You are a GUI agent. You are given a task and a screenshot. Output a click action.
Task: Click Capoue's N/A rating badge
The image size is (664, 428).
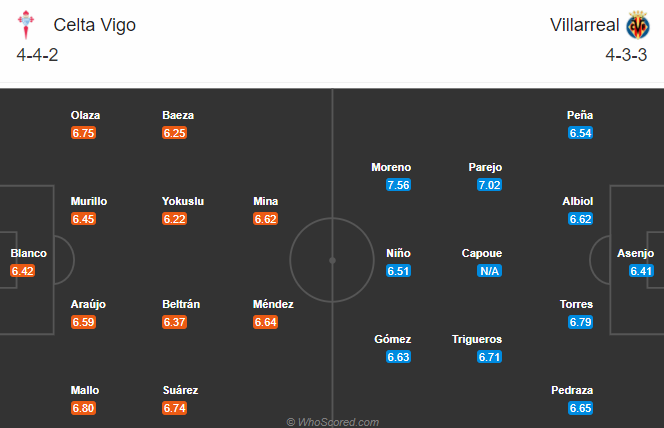point(490,271)
